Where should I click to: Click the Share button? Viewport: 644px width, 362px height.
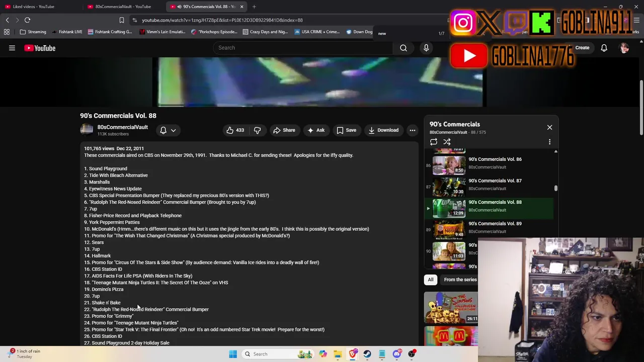[284, 130]
